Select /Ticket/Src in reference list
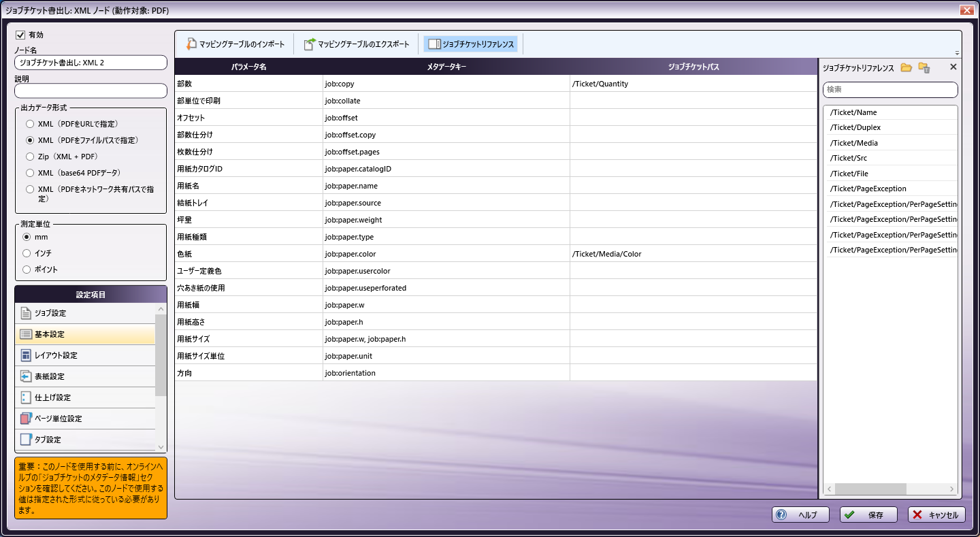The height and width of the screenshot is (537, 980). tap(890, 158)
